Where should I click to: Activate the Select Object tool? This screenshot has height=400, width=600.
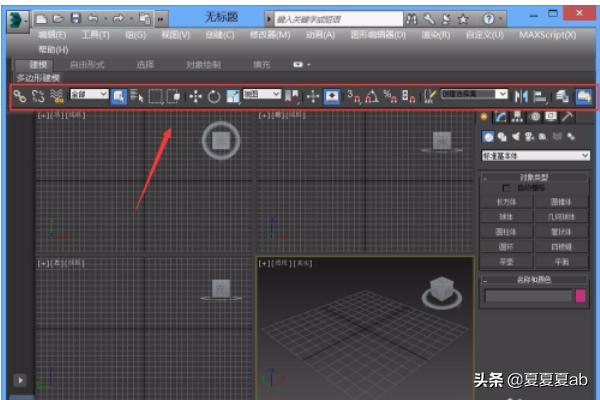click(119, 96)
